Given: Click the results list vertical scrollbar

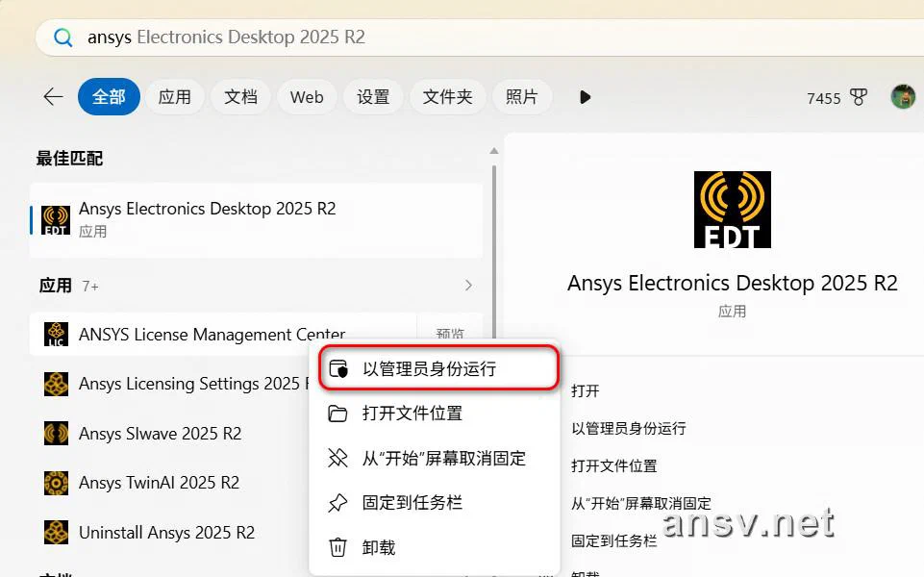Looking at the screenshot, I should click(x=494, y=254).
